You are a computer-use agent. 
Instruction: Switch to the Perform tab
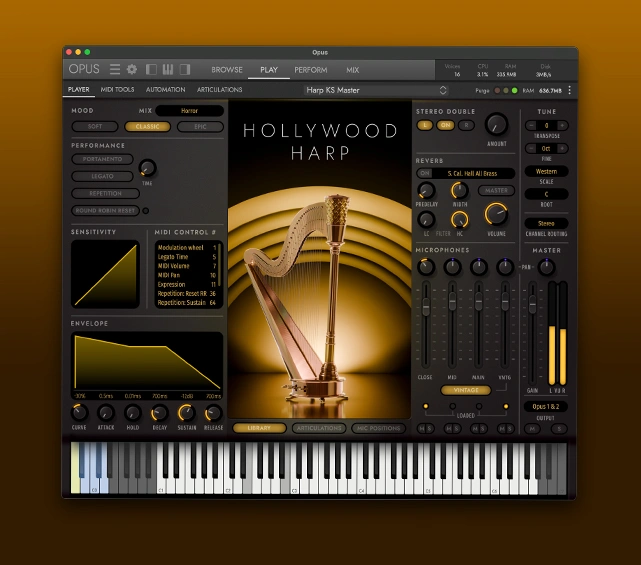pos(311,70)
